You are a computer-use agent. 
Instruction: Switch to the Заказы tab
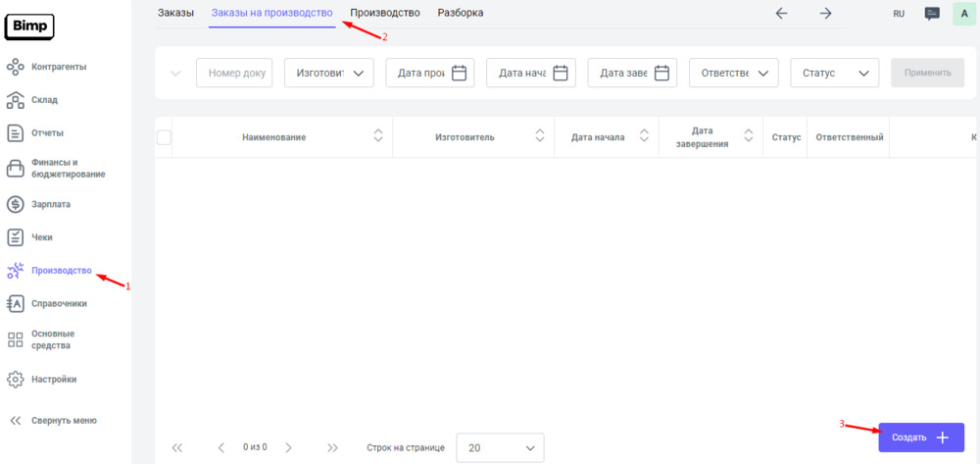(175, 13)
